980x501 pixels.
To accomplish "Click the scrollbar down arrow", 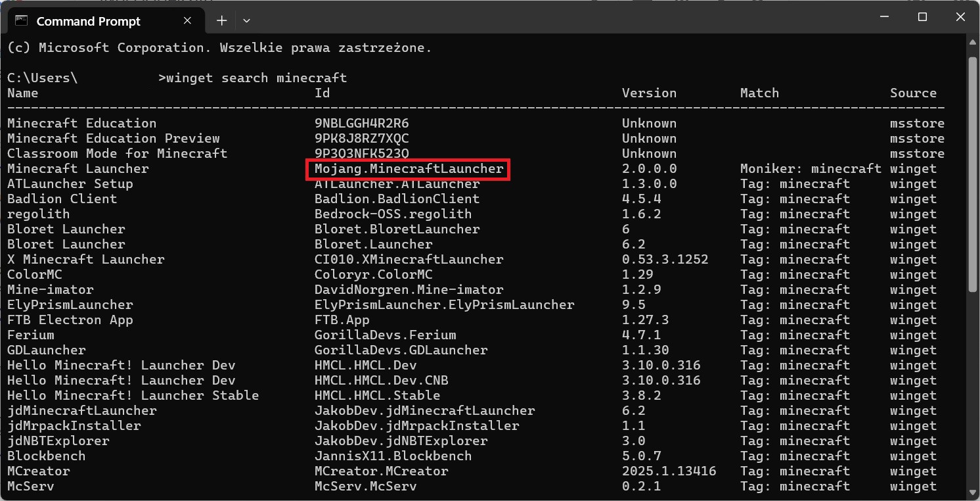I will (x=973, y=492).
